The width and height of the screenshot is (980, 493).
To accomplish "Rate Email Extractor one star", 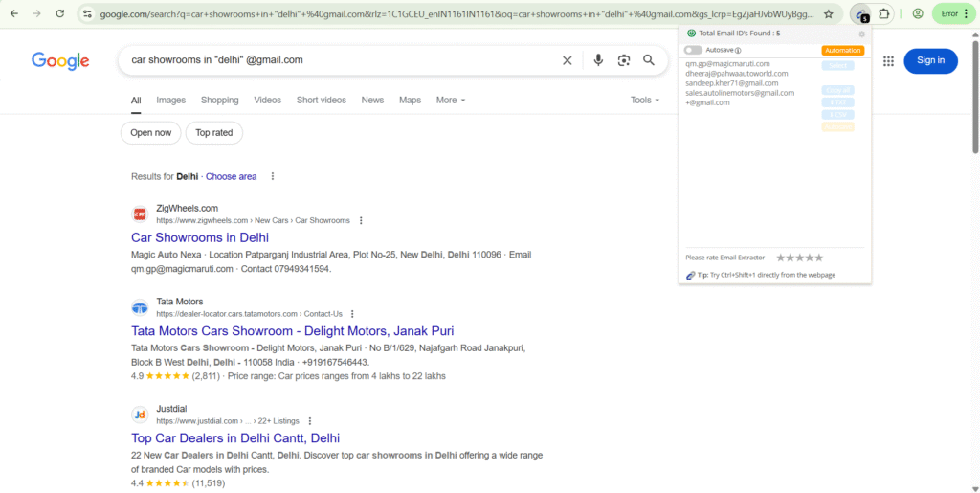I will tap(780, 258).
